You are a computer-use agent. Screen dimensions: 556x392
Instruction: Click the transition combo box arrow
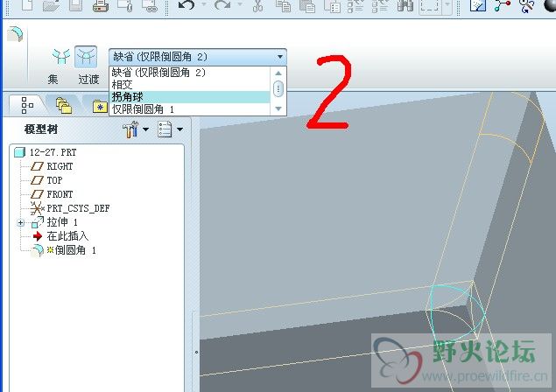click(280, 57)
